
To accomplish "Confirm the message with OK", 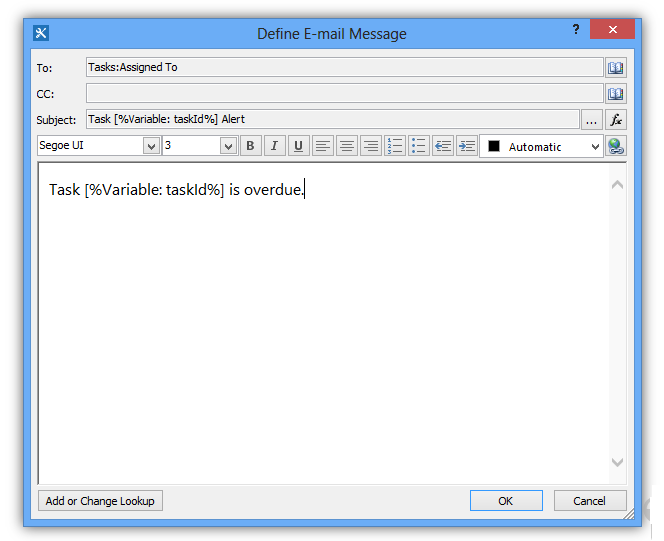I will click(x=506, y=501).
